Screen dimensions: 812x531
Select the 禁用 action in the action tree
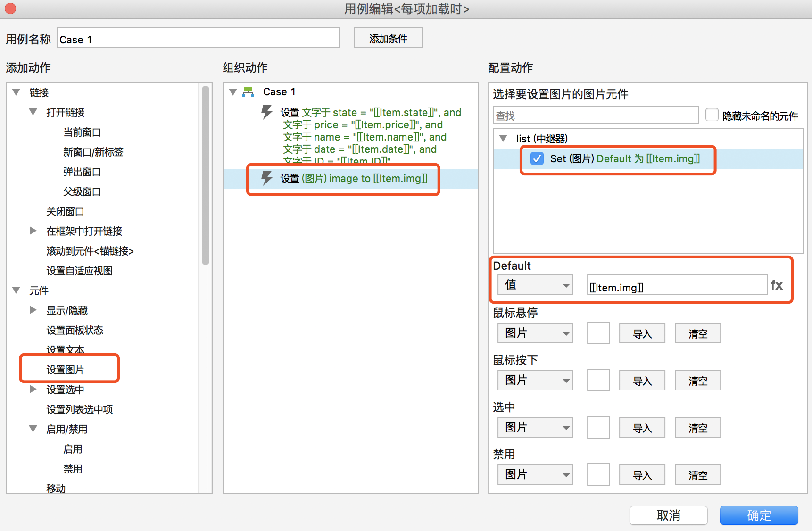coord(73,469)
